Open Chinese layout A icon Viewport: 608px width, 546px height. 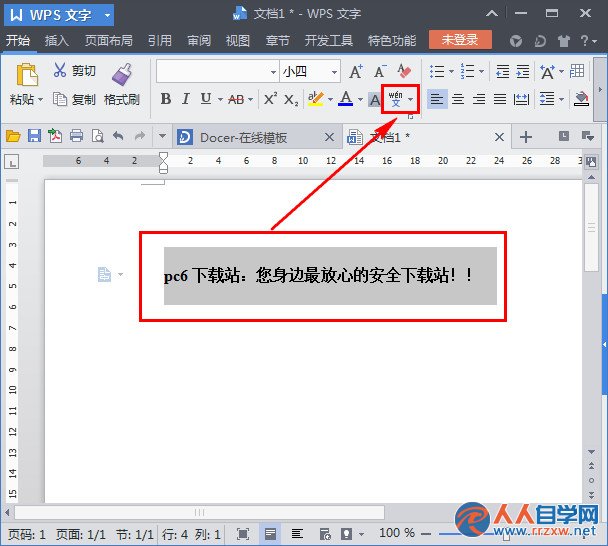[547, 72]
